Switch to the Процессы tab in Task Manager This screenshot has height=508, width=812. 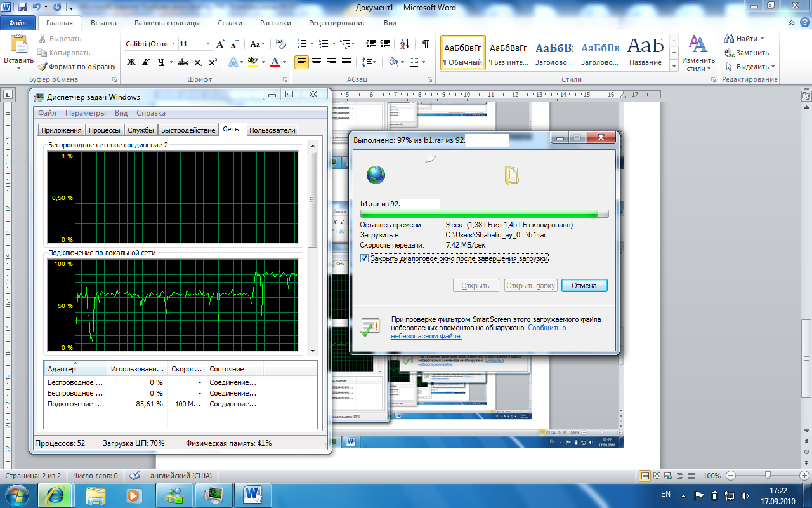coord(105,130)
